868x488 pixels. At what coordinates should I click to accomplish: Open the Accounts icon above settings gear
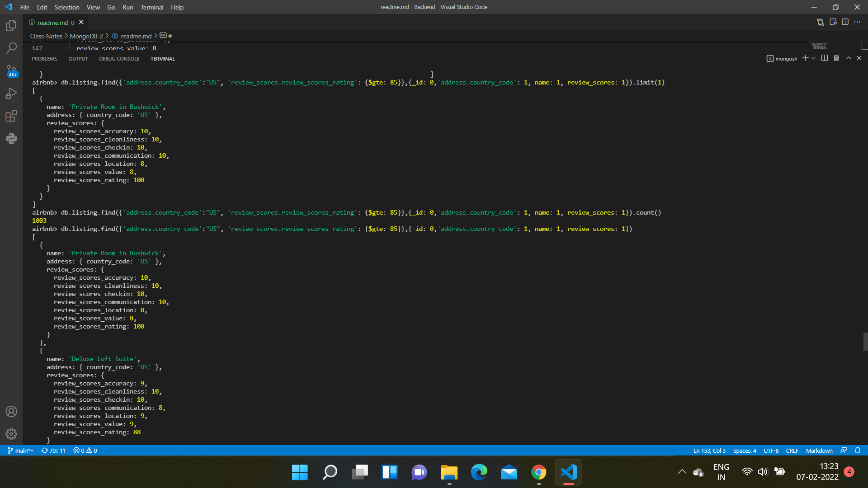(x=11, y=411)
